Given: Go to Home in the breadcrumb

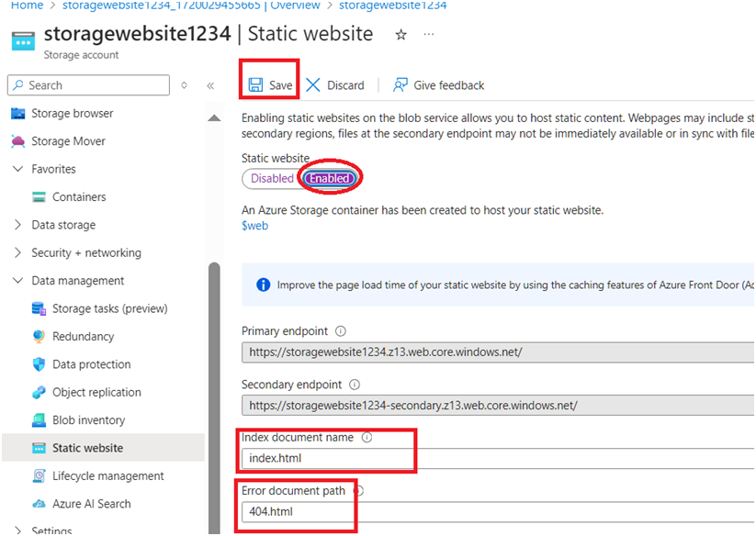Looking at the screenshot, I should pos(27,6).
